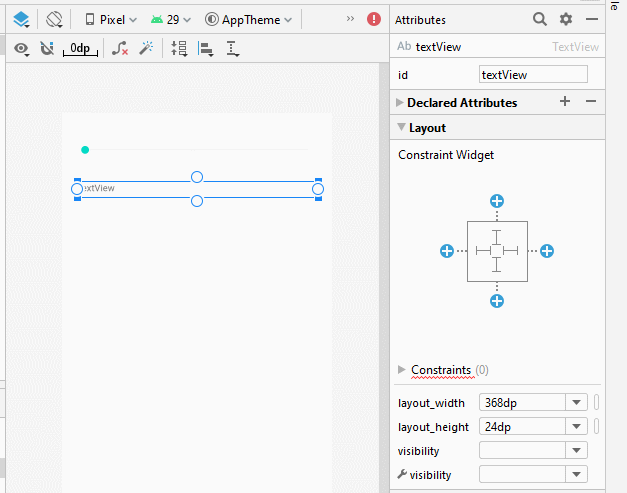Click the Constraint Widget label
Viewport: 627px width, 493px height.
(x=446, y=155)
